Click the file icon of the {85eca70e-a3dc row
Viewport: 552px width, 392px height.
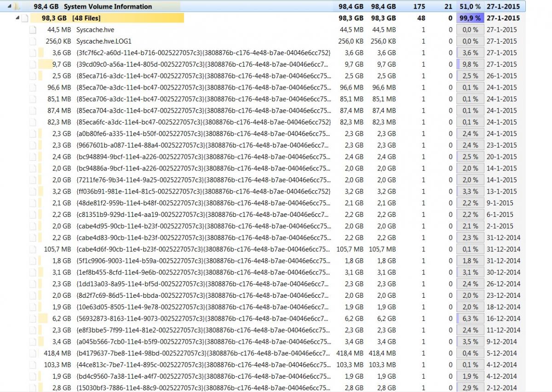click(32, 87)
